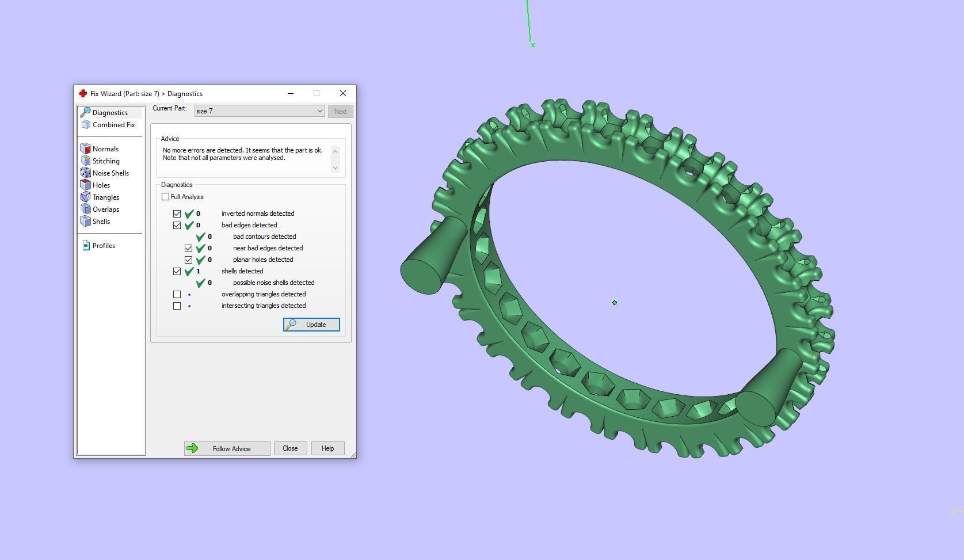Click the Next button beside part selector
This screenshot has width=964, height=560.
(x=340, y=112)
